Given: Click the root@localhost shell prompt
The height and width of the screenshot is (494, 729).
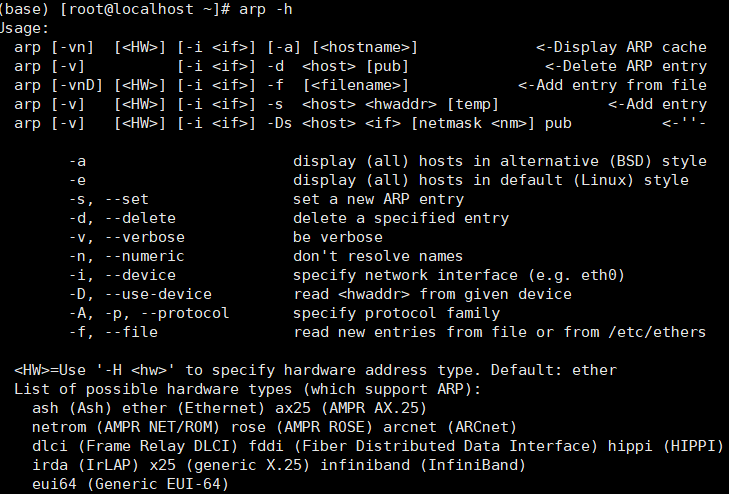Looking at the screenshot, I should pyautogui.click(x=145, y=9).
